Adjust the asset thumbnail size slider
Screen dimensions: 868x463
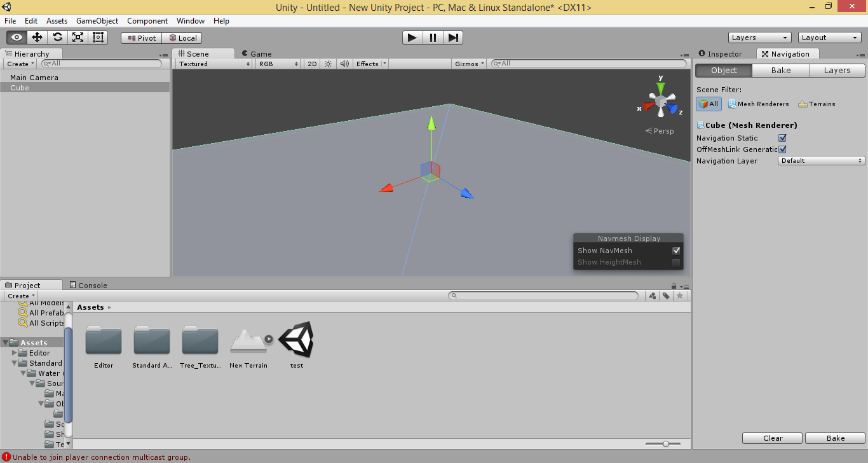[665, 443]
